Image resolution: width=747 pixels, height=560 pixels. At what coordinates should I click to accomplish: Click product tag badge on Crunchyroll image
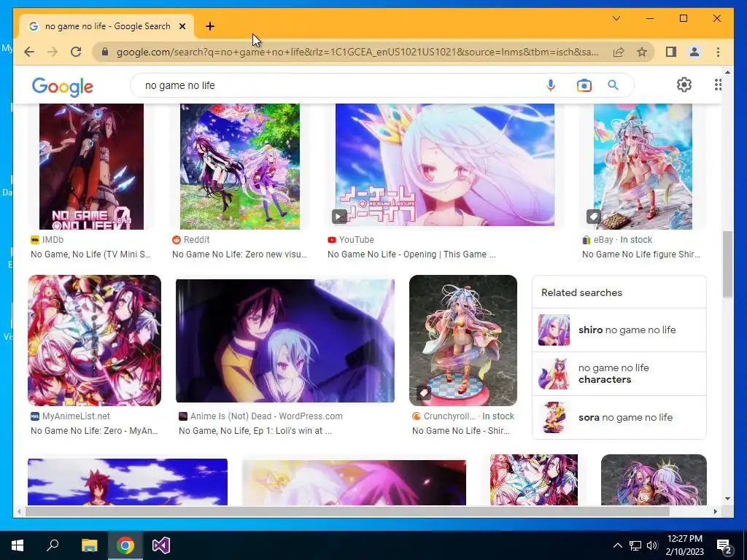[424, 393]
